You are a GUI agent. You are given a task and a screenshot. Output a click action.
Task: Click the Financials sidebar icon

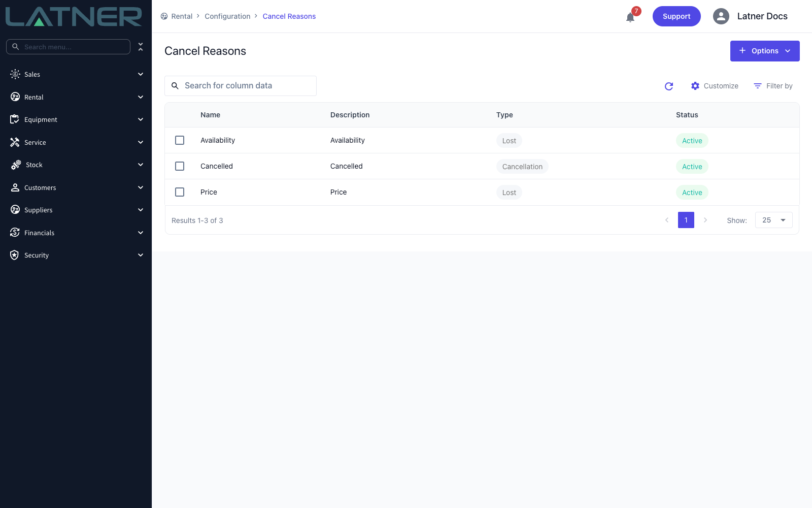pos(15,233)
